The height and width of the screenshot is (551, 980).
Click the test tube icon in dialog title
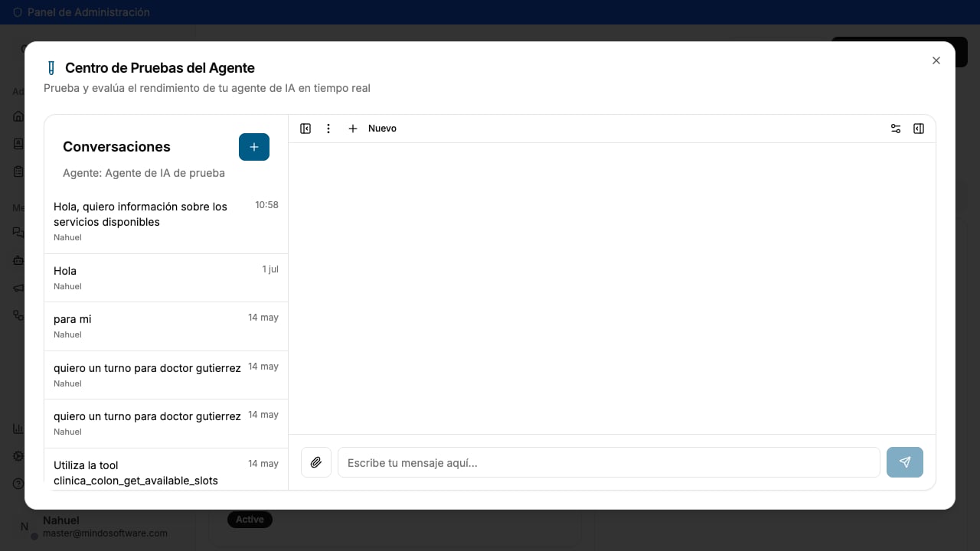pos(51,68)
